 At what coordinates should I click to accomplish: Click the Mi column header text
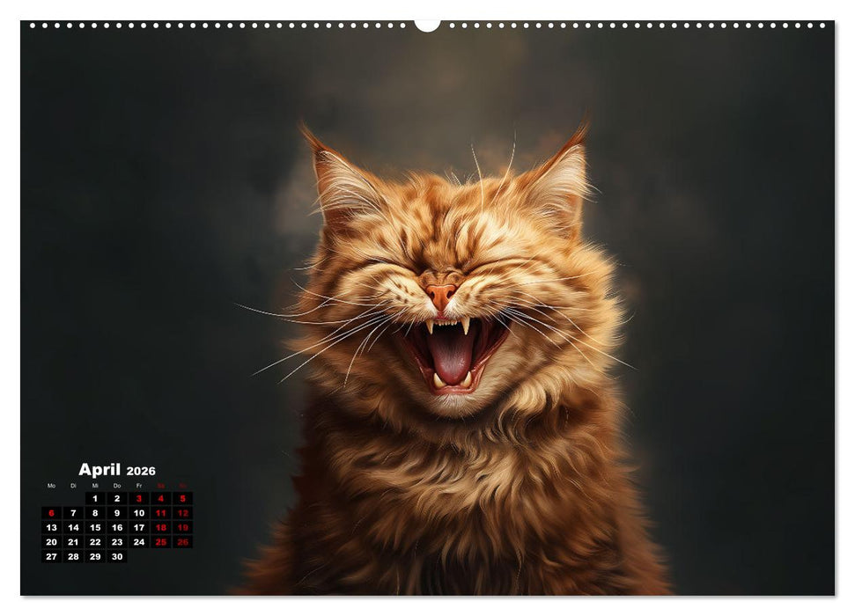95,486
